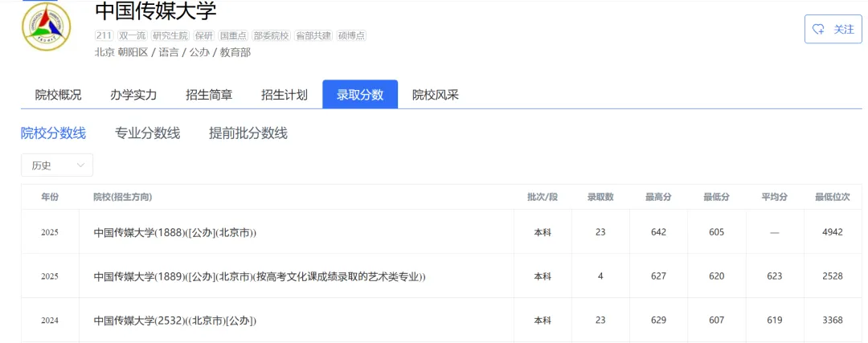The height and width of the screenshot is (343, 868).
Task: Click the 录取数 column header
Action: 600,197
